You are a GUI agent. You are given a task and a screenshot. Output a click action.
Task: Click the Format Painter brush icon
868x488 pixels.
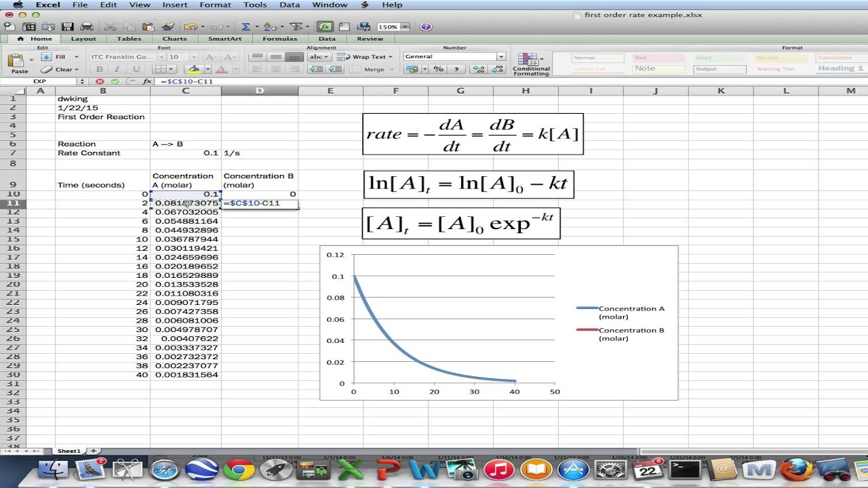click(168, 27)
